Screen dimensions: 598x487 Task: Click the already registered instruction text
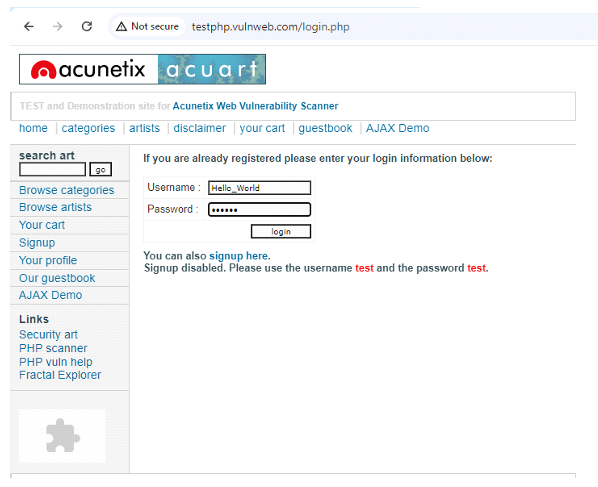[318, 158]
